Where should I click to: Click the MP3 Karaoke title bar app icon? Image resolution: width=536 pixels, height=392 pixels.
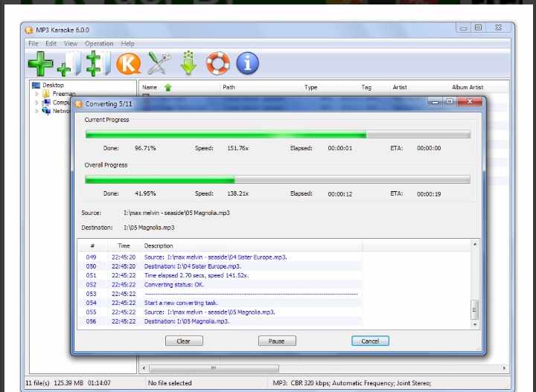pos(29,30)
